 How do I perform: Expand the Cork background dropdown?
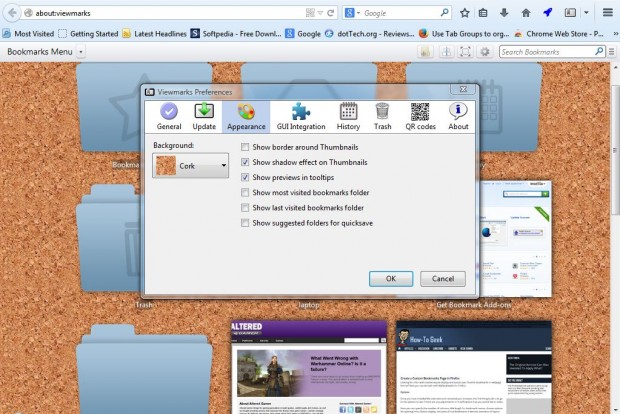190,166
